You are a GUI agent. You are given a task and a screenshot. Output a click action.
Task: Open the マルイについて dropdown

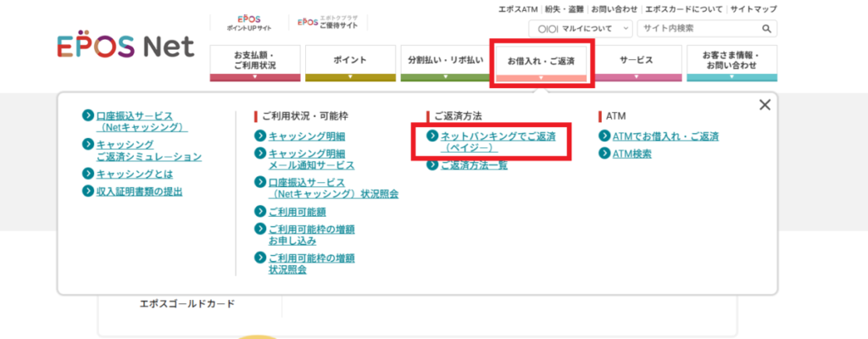[581, 29]
